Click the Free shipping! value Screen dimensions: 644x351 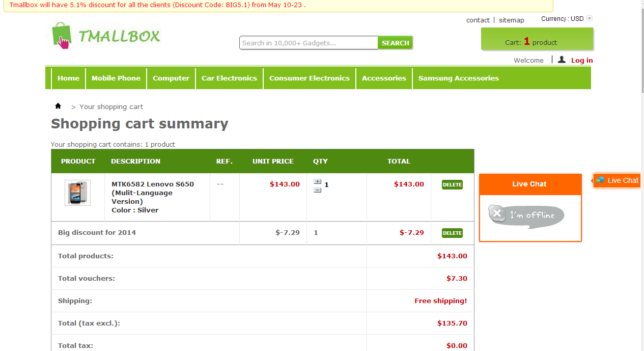coord(440,301)
